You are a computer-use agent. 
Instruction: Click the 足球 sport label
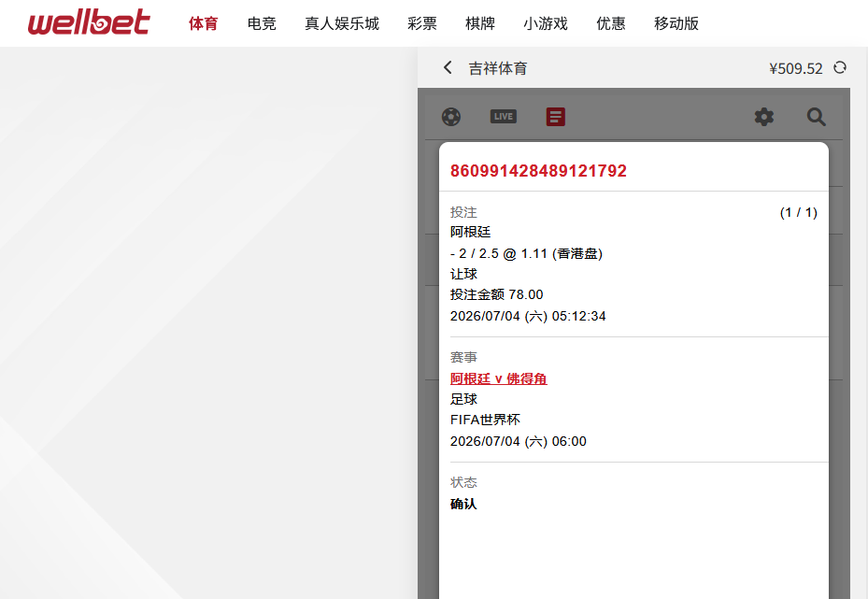click(x=463, y=399)
